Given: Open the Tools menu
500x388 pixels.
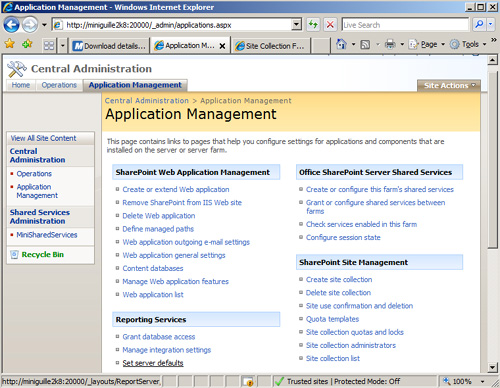Looking at the screenshot, I should pos(468,44).
